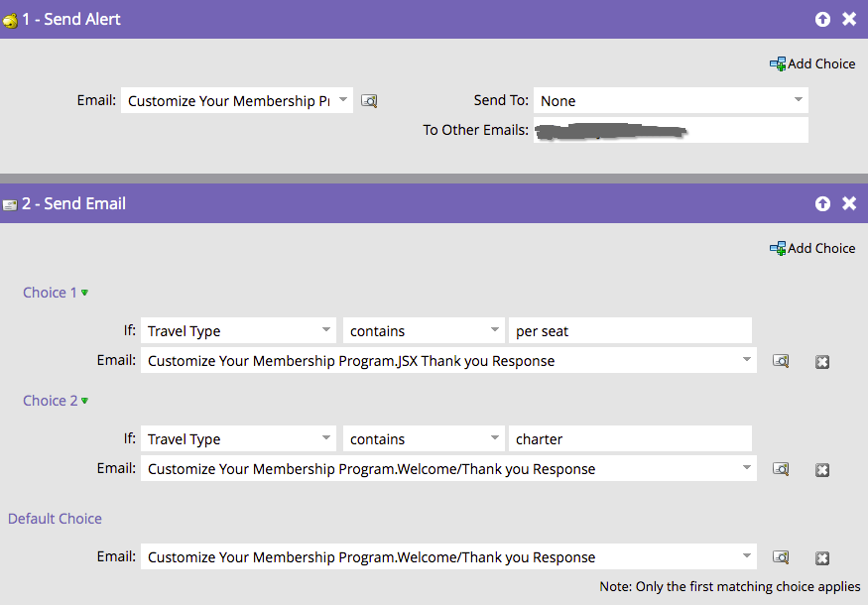Expand the Choice 2 options menu
This screenshot has height=605, width=868.
[x=84, y=401]
